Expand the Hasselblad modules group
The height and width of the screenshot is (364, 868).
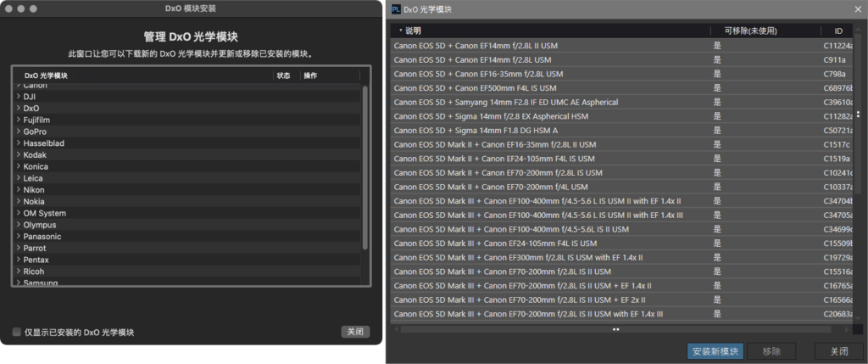19,143
